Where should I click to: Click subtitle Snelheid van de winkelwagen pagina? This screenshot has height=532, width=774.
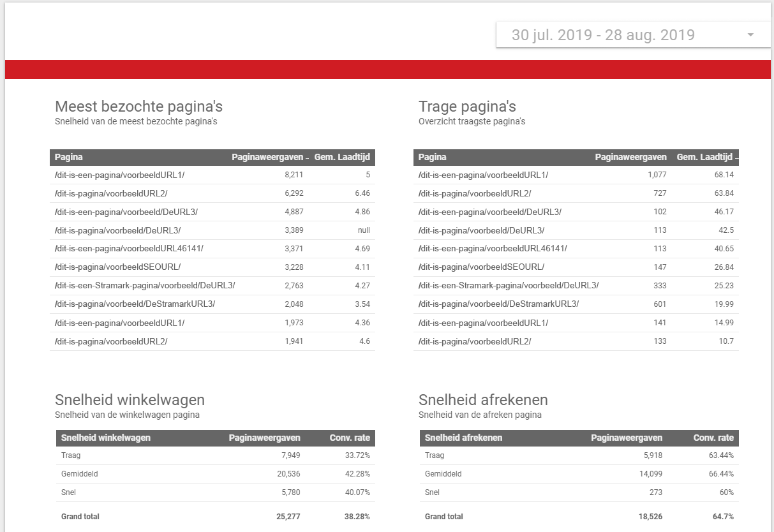click(127, 415)
